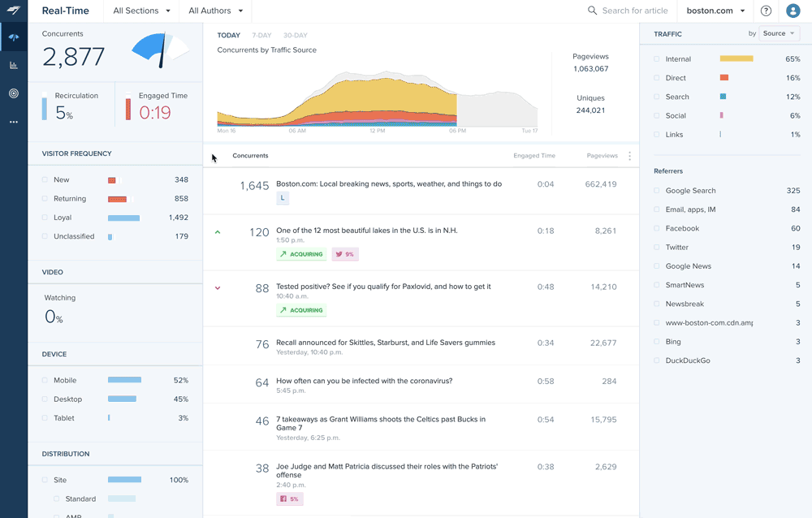Check the New visitor frequency checkbox

tap(45, 179)
